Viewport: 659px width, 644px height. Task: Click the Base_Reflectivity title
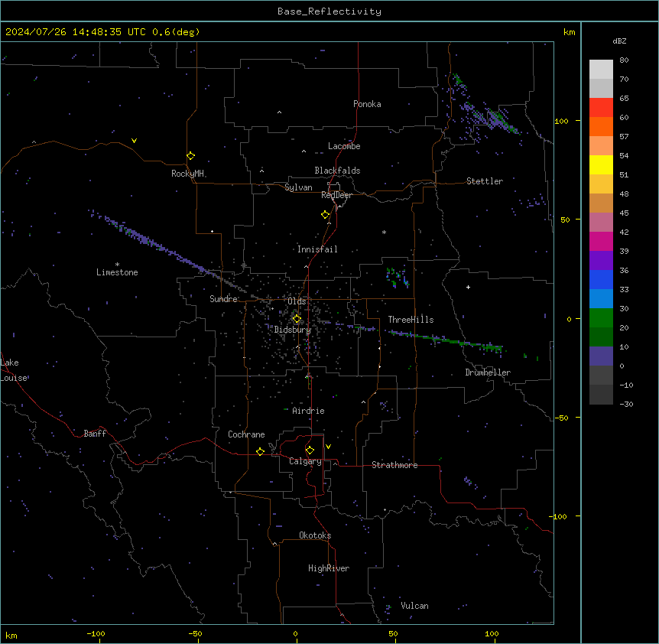(329, 11)
